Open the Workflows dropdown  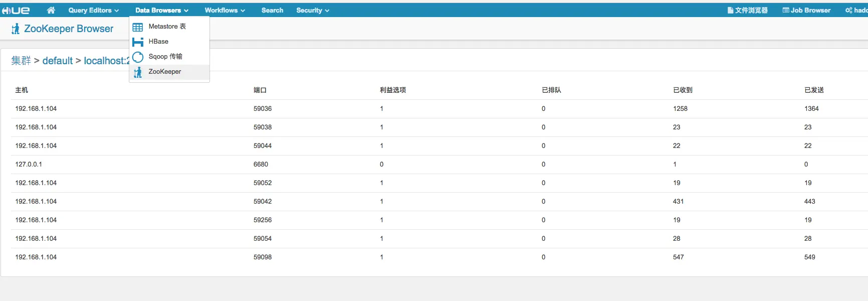(x=225, y=10)
